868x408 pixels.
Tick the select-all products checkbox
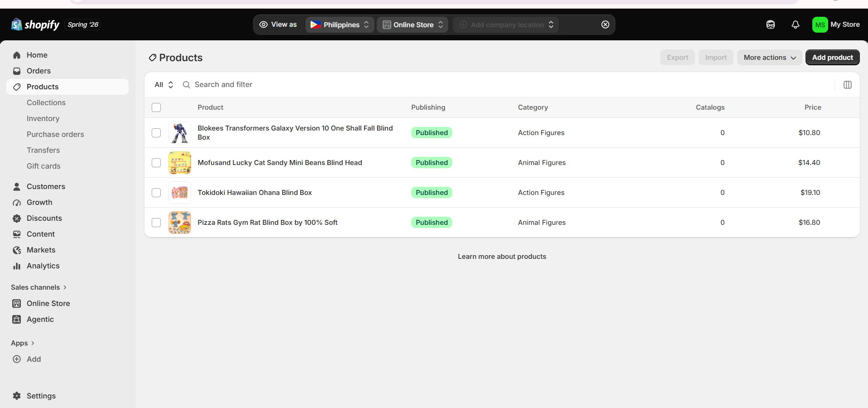[x=156, y=107]
